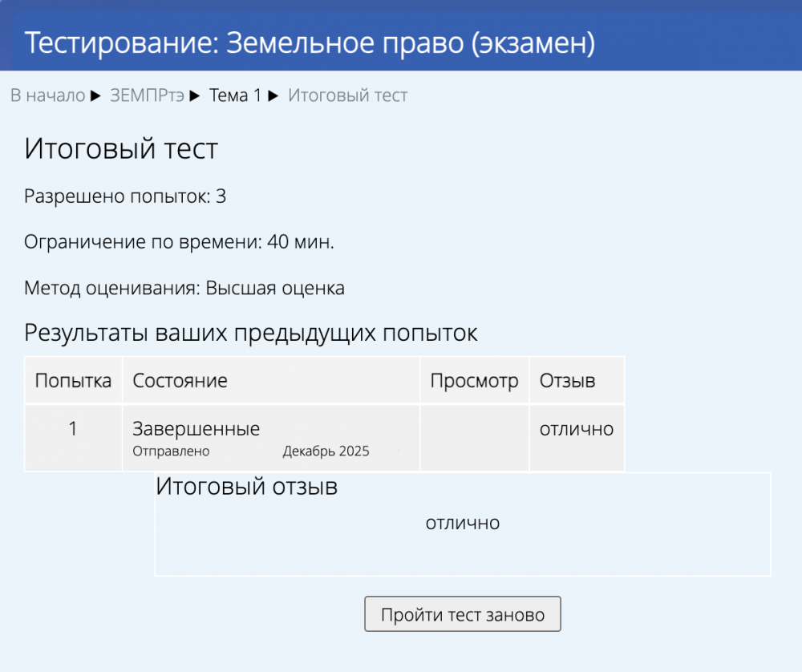Image resolution: width=802 pixels, height=672 pixels.
Task: Click the 'Состояние' column header
Action: [x=180, y=381]
